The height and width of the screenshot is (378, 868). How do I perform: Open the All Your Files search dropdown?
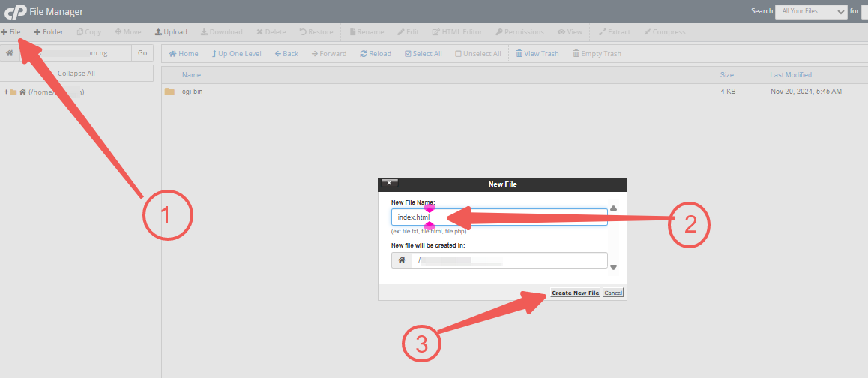[811, 11]
